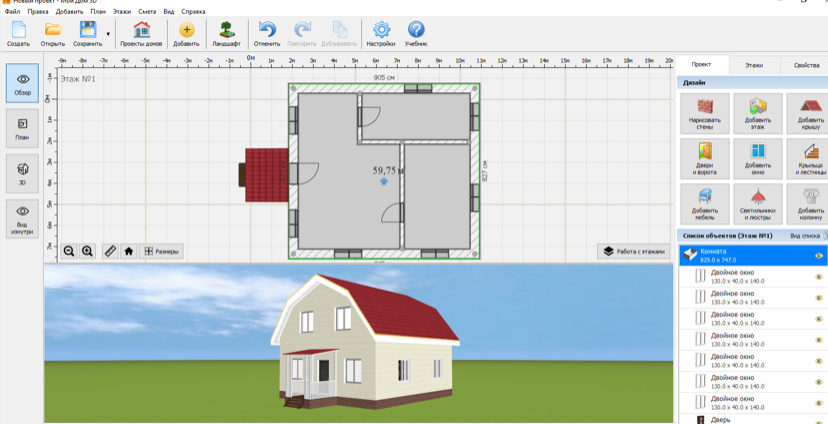Open a project with the Открыть folder icon
Screen dimensions: 828x424
coord(53,34)
